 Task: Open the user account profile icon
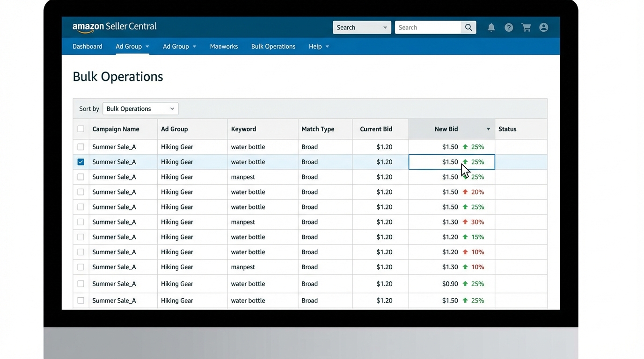coord(543,28)
